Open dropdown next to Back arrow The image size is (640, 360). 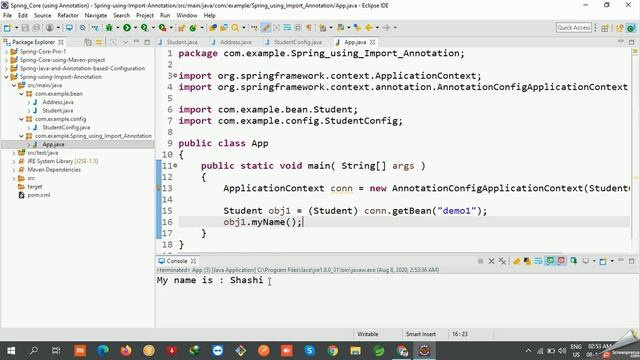377,28
